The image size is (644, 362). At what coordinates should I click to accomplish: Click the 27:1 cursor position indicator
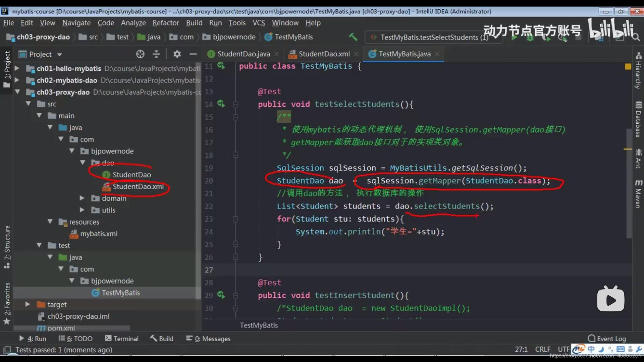(x=521, y=349)
